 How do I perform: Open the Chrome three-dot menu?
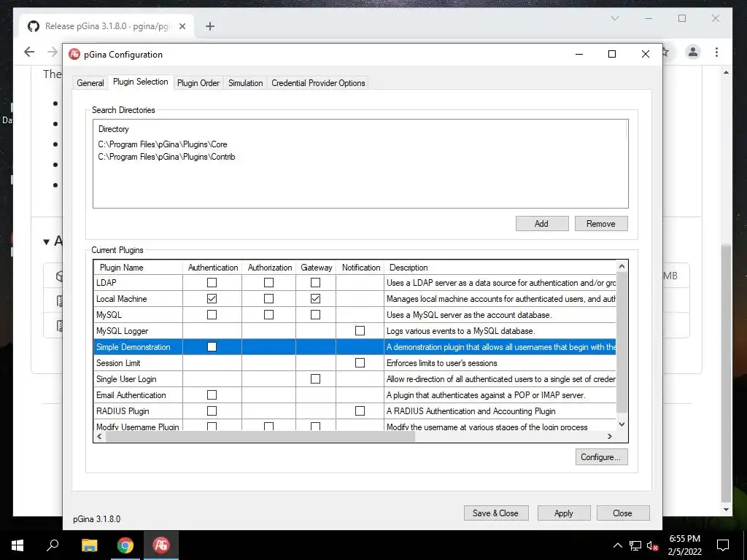pos(716,52)
